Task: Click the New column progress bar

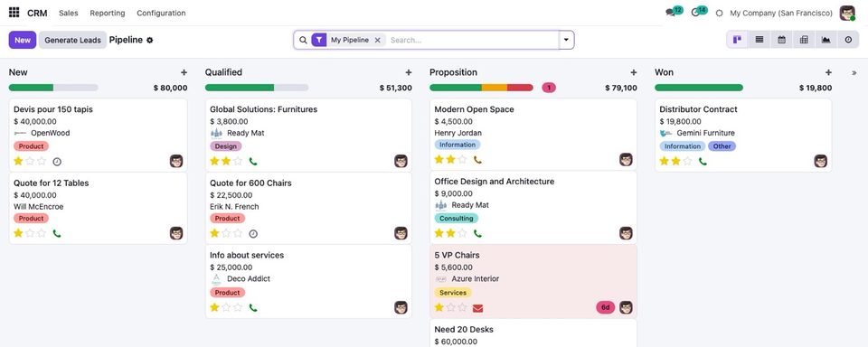Action: click(x=53, y=88)
